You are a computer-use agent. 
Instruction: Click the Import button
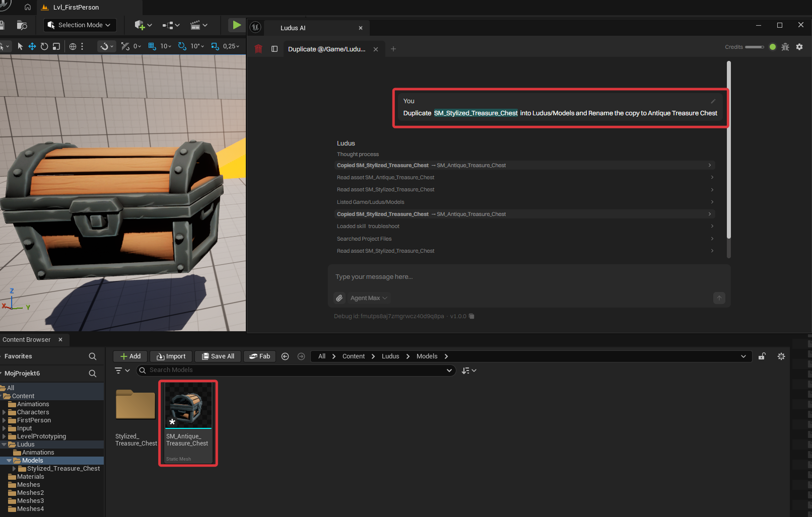[171, 356]
